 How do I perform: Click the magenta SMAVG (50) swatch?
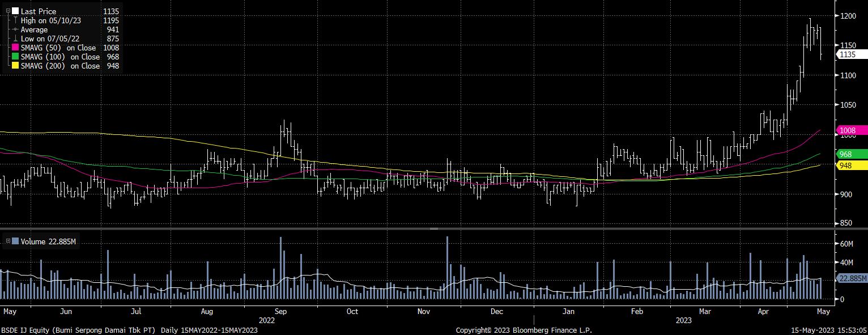(x=15, y=48)
